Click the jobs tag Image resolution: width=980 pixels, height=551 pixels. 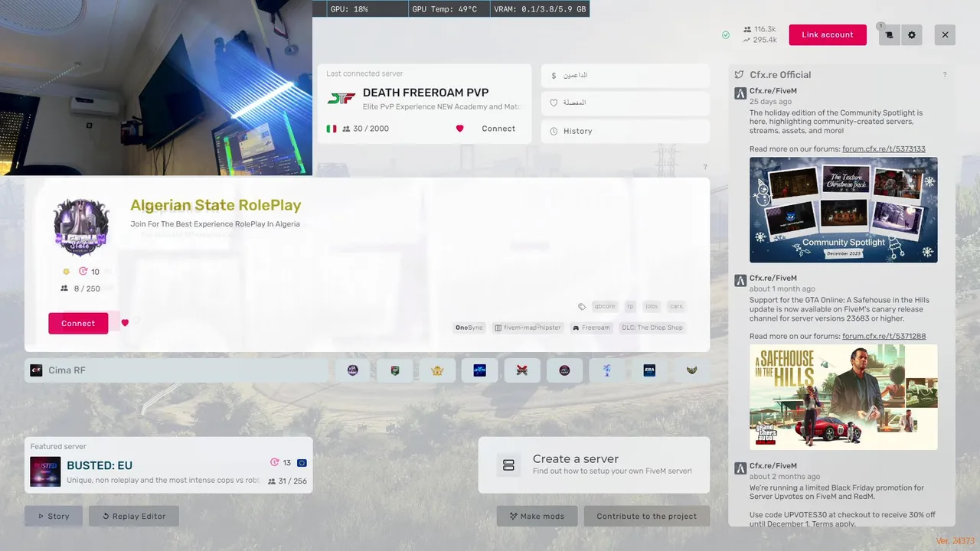(652, 306)
